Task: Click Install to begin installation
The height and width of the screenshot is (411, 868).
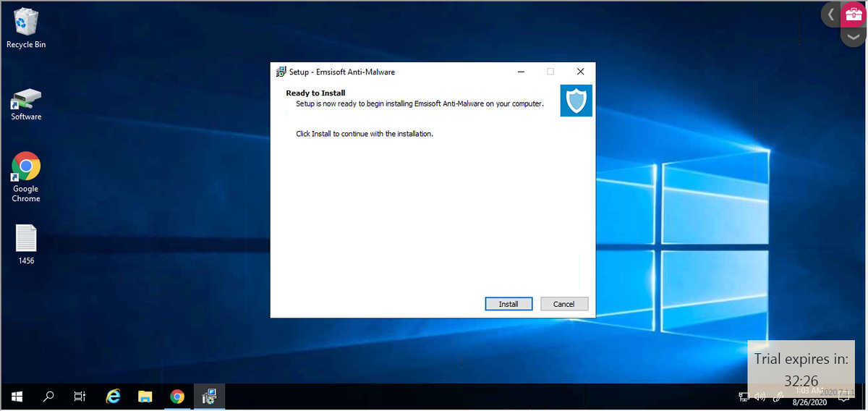Action: 509,304
